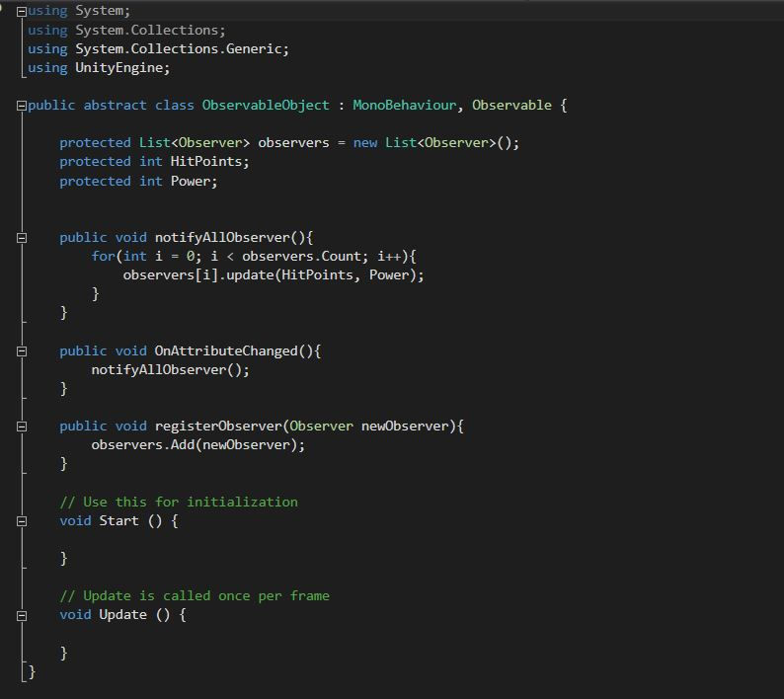
Task: Click the 'for' loop keyword
Action: tap(103, 256)
